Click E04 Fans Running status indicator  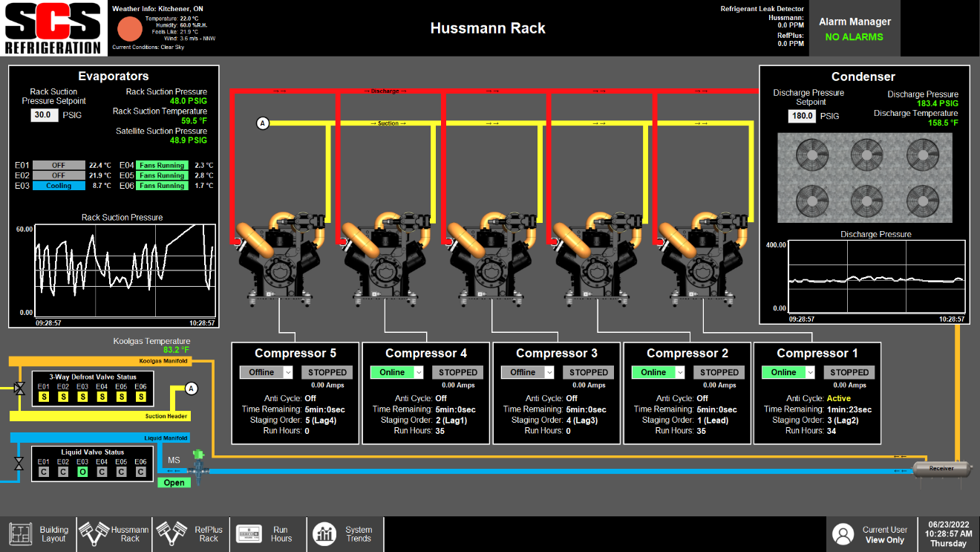click(162, 165)
